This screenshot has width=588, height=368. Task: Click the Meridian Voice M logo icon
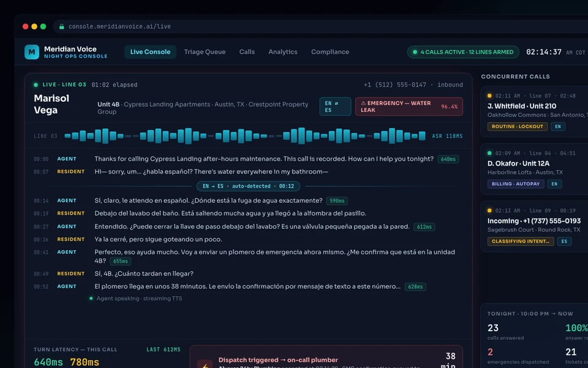pyautogui.click(x=31, y=52)
